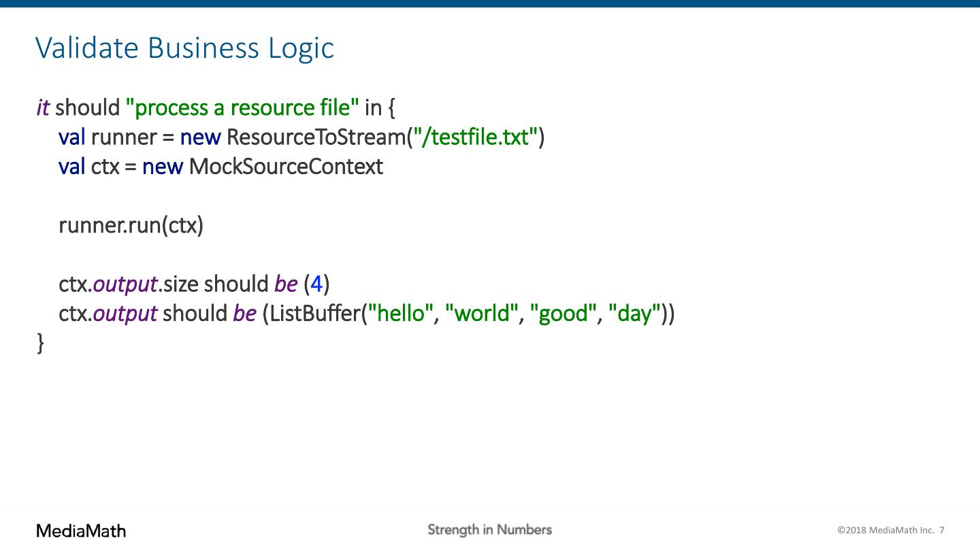
Task: Click the MediaMath logo in footer
Action: pyautogui.click(x=81, y=531)
